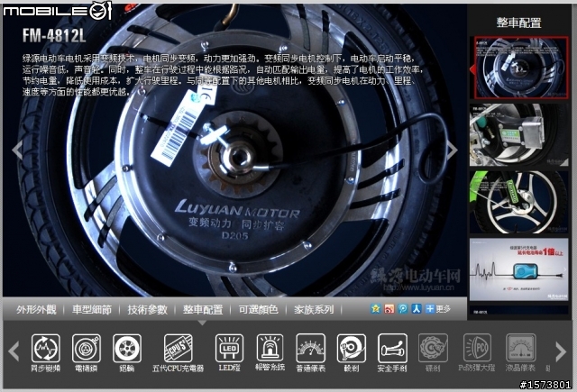
Task: Open the 家族系列 tab
Action: tap(314, 310)
